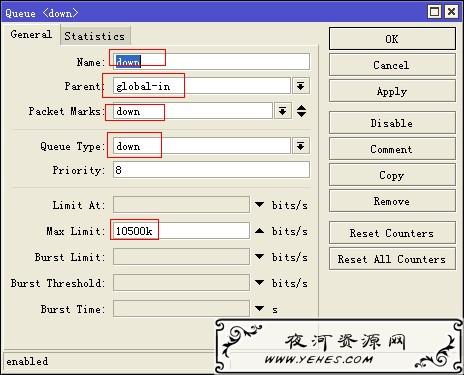Image resolution: width=464 pixels, height=375 pixels.
Task: Focus the Parent field showing global-in
Action: (x=202, y=86)
